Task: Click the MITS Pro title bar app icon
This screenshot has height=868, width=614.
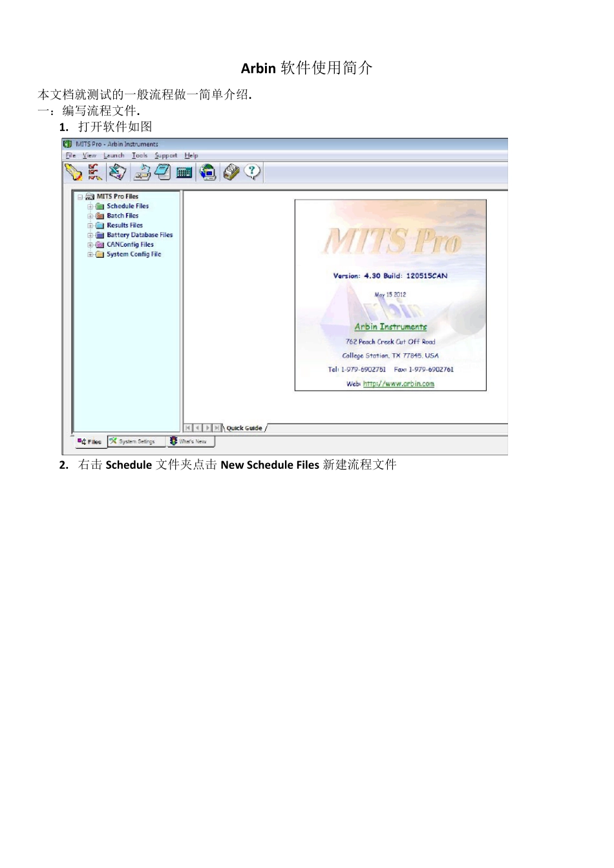Action: tap(67, 144)
